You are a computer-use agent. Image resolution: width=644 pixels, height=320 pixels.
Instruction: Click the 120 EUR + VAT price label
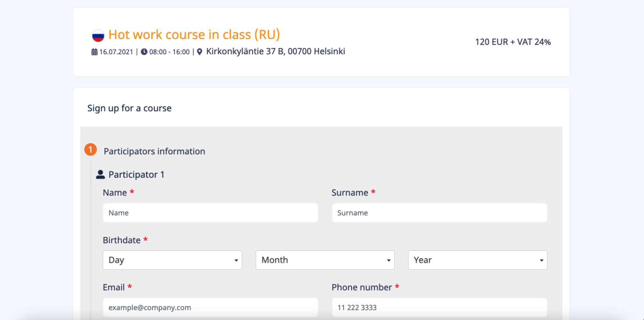pyautogui.click(x=513, y=42)
